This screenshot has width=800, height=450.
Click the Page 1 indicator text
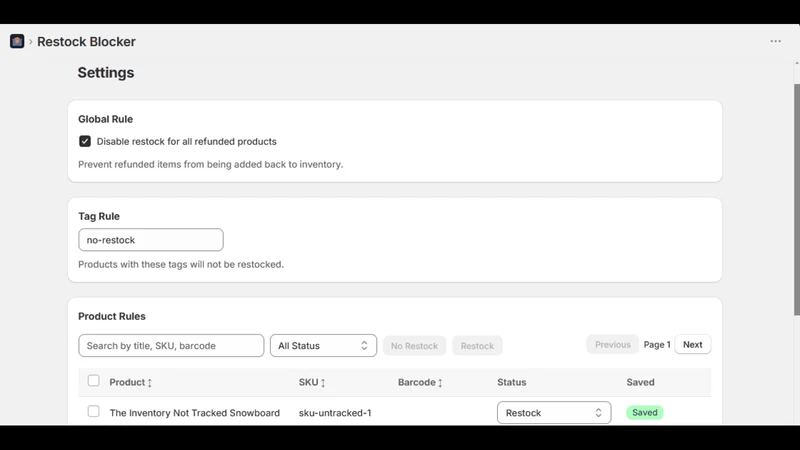point(657,344)
